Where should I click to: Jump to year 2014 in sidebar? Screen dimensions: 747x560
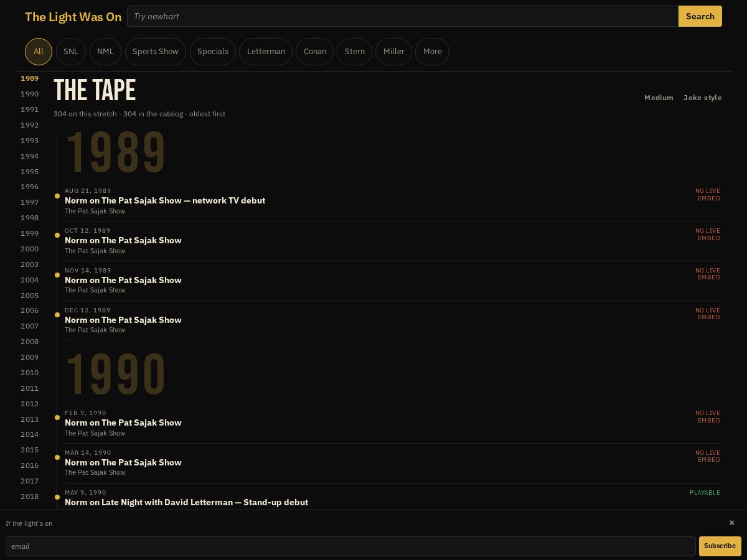click(x=29, y=434)
